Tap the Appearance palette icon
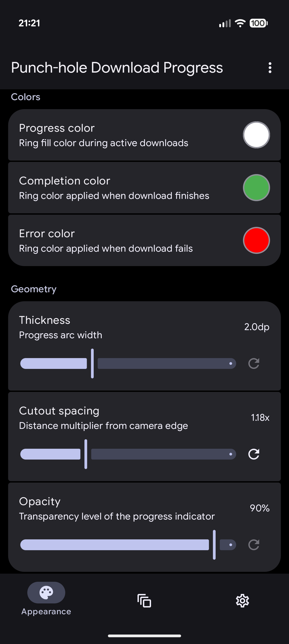This screenshot has width=289, height=644. tap(46, 592)
